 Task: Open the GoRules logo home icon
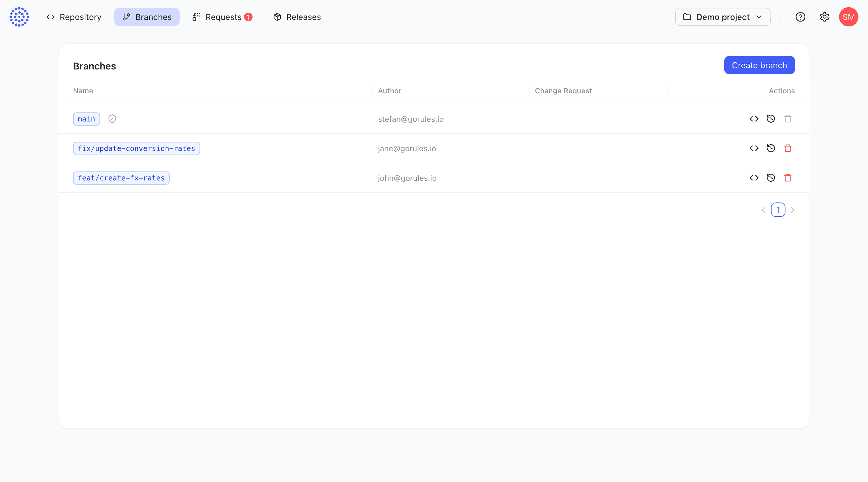pyautogui.click(x=19, y=17)
